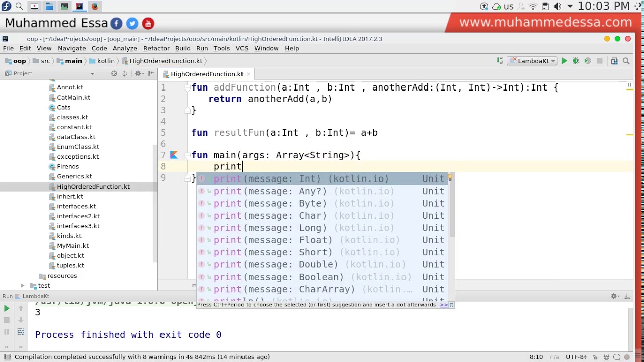644x362 pixels.
Task: Click the oop breadcrumb in navigation bar
Action: point(16,61)
